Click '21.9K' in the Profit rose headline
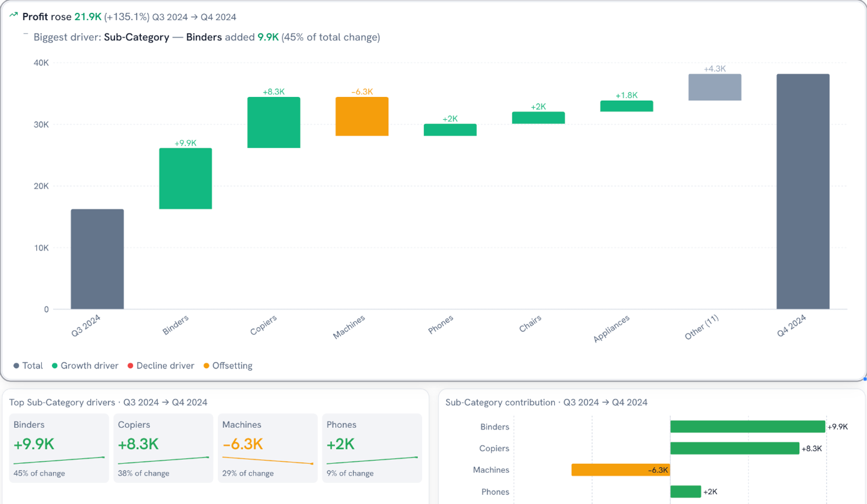Image resolution: width=867 pixels, height=504 pixels. coord(88,17)
